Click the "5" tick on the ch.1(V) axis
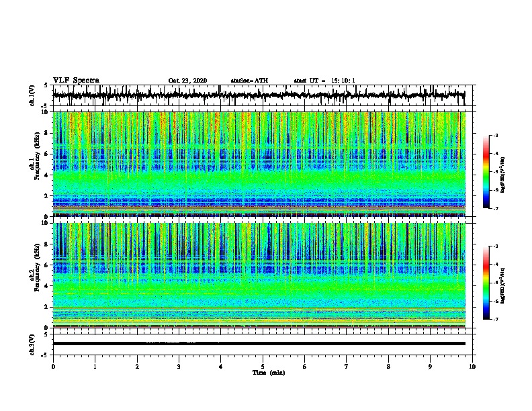 click(x=46, y=85)
